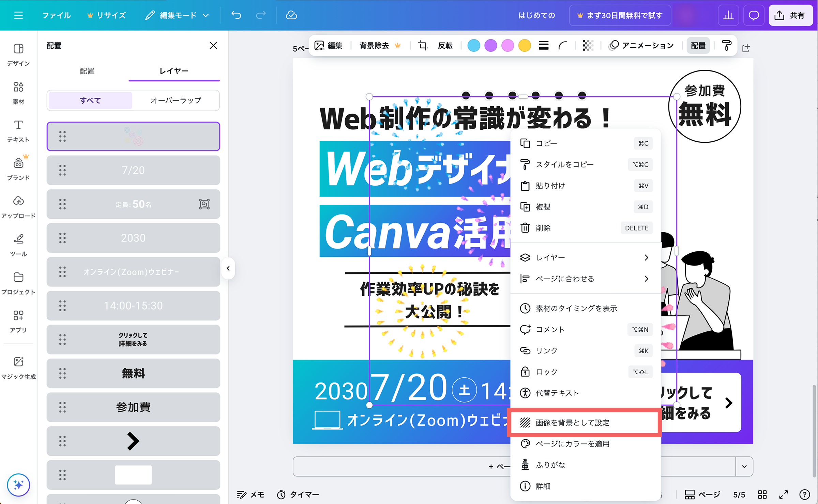Select the すべて layer filter

pyautogui.click(x=90, y=100)
